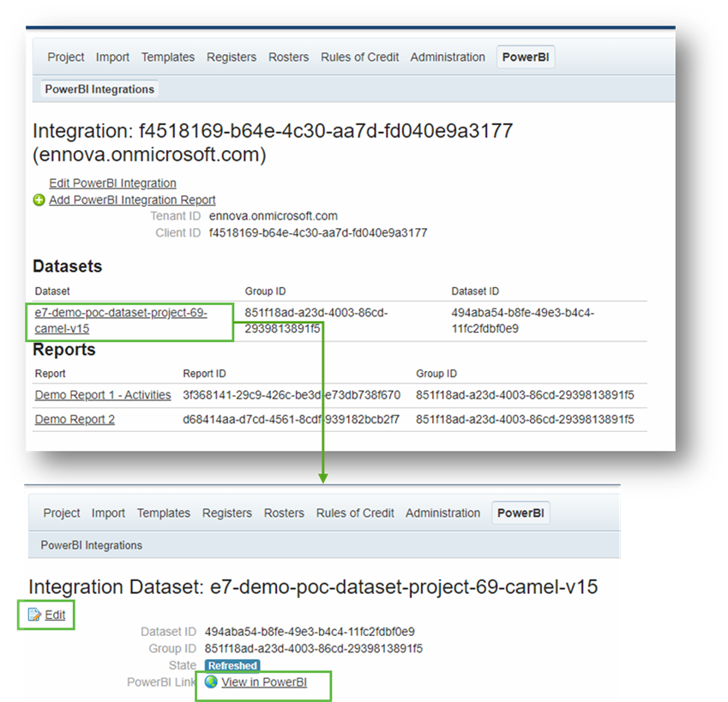Click Tenant ID value ennova.onmicrosoft.com
Screen dimensions: 728x702
pyautogui.click(x=273, y=216)
